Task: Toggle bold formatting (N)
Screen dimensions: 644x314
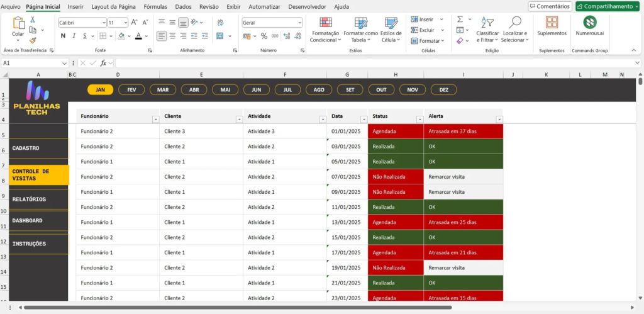Action: pyautogui.click(x=63, y=36)
